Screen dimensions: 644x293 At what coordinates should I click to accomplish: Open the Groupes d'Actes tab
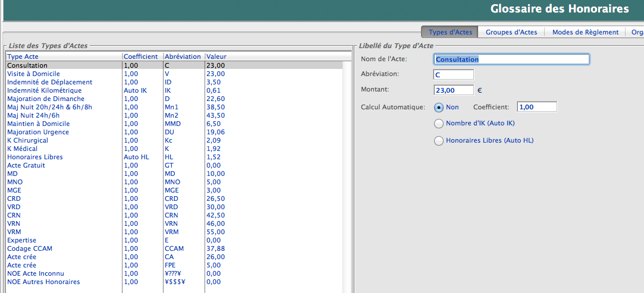coord(511,32)
